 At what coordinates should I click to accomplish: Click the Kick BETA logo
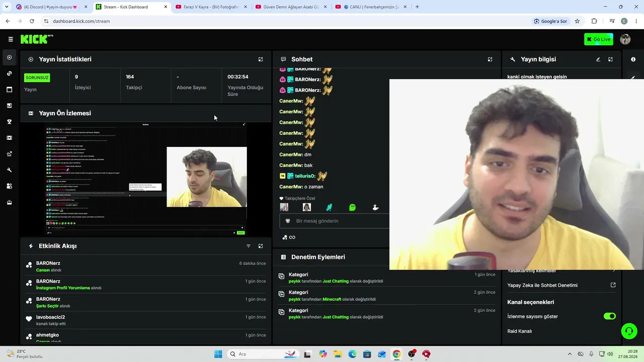pyautogui.click(x=37, y=39)
